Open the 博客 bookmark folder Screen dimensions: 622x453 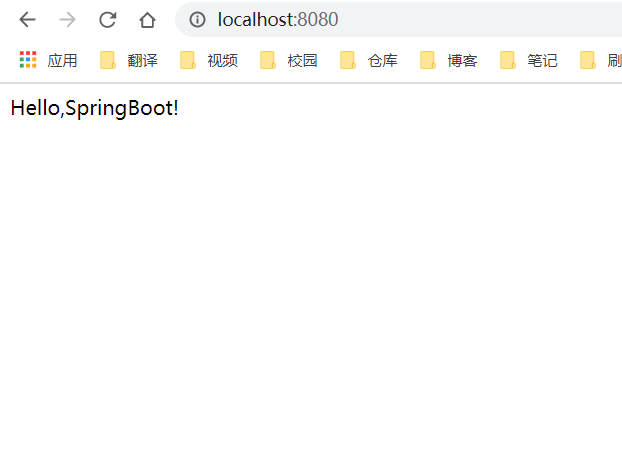click(449, 60)
